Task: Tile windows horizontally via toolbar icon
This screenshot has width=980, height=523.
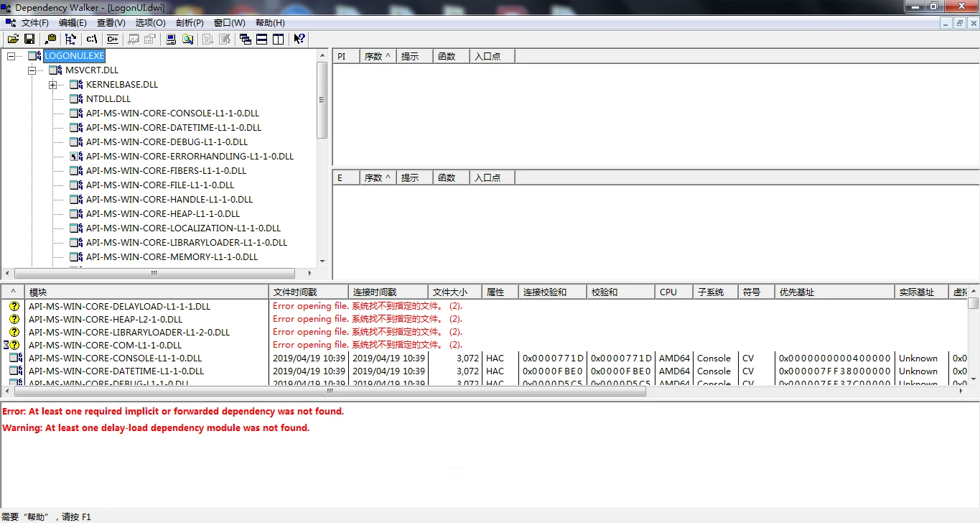Action: point(262,39)
